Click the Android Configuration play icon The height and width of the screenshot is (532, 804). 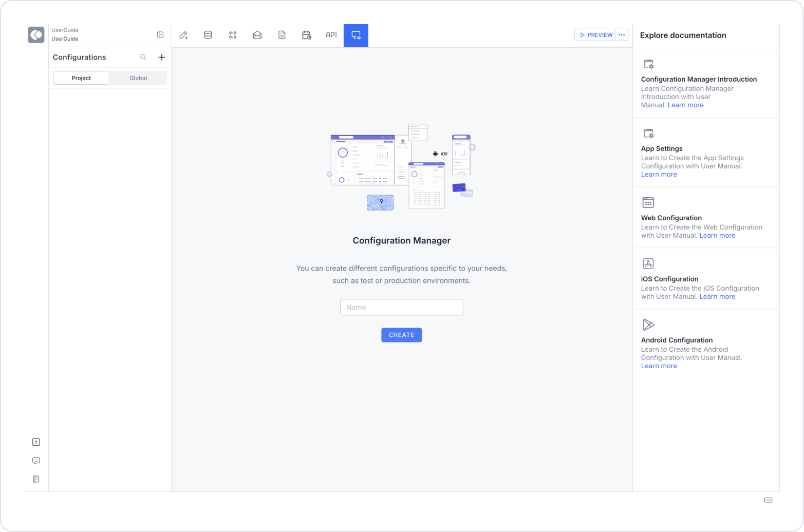[648, 325]
